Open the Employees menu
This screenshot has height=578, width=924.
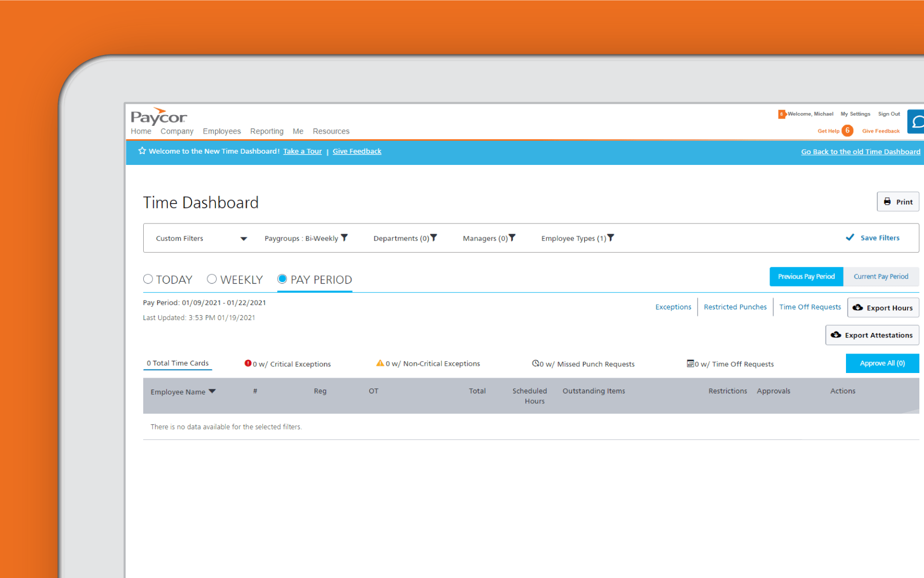(222, 131)
